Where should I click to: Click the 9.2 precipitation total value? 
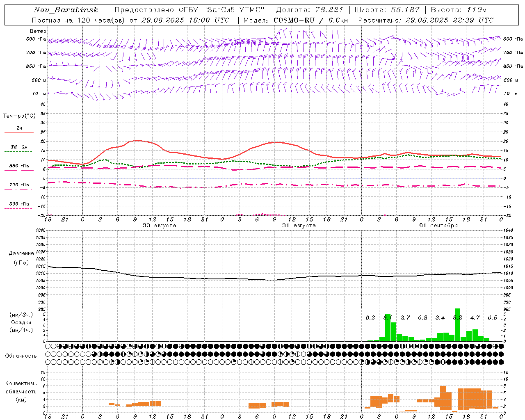point(457,317)
